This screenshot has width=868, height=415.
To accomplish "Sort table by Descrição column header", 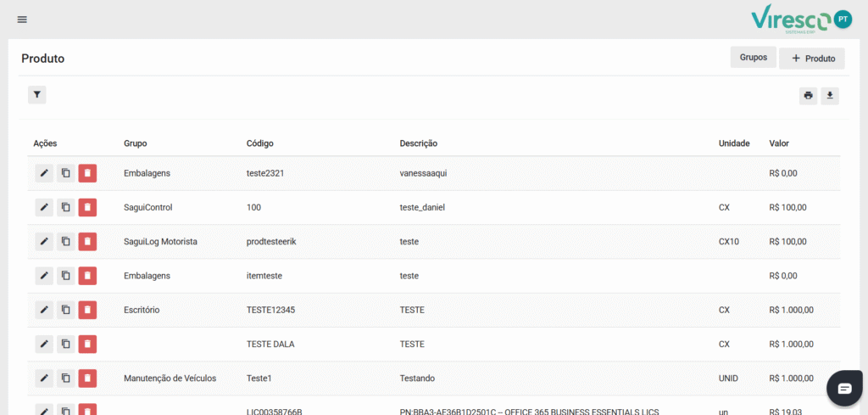I will coord(418,143).
